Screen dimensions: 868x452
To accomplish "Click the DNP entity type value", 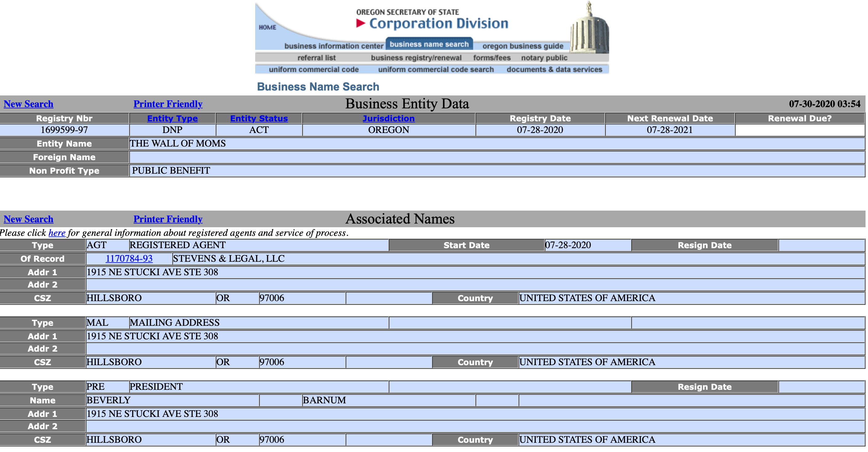I will coord(172,130).
